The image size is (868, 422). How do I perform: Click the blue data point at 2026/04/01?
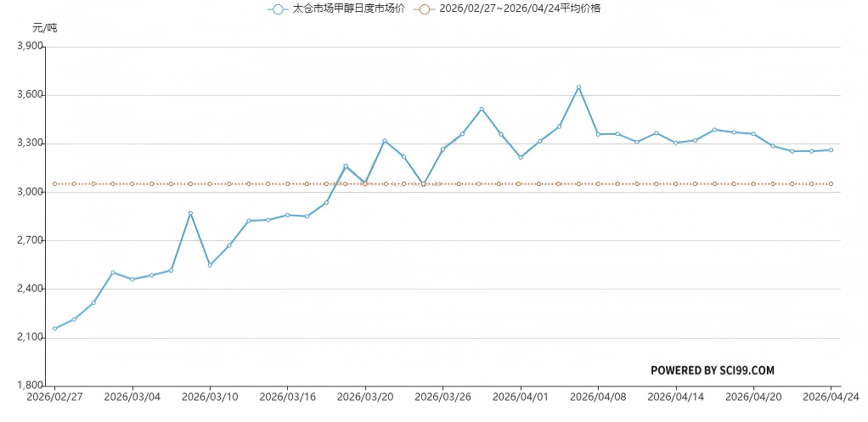tap(520, 157)
